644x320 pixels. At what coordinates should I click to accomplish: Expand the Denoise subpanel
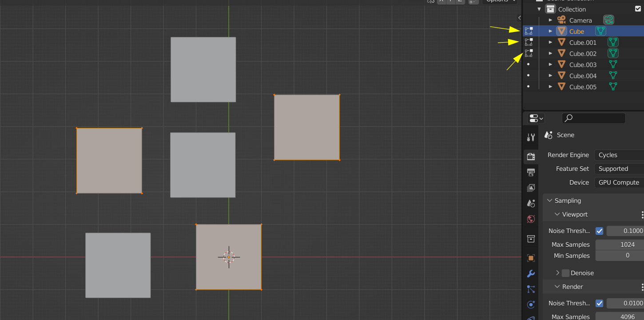pyautogui.click(x=557, y=273)
